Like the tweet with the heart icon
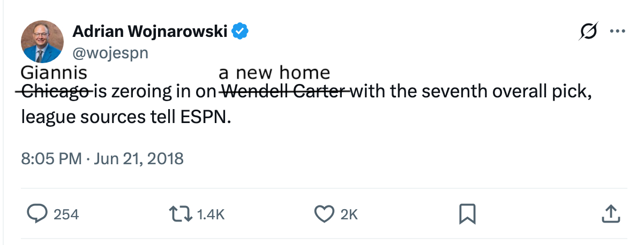 coord(323,214)
